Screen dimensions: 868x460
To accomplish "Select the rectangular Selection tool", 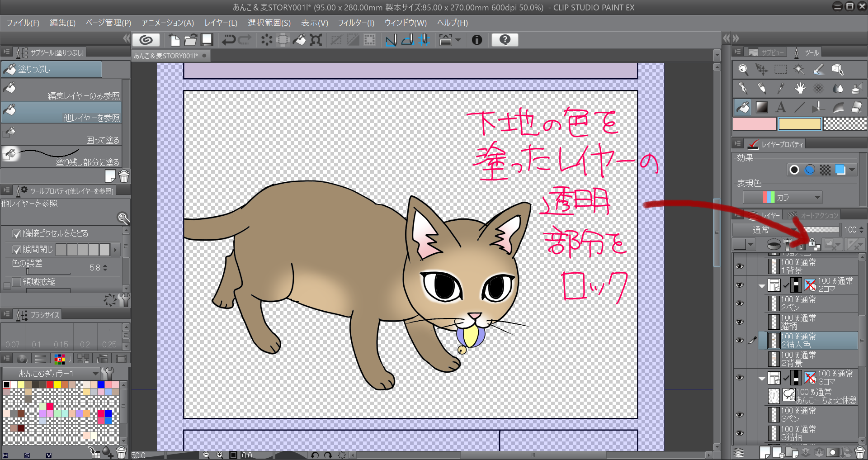I will pyautogui.click(x=781, y=69).
